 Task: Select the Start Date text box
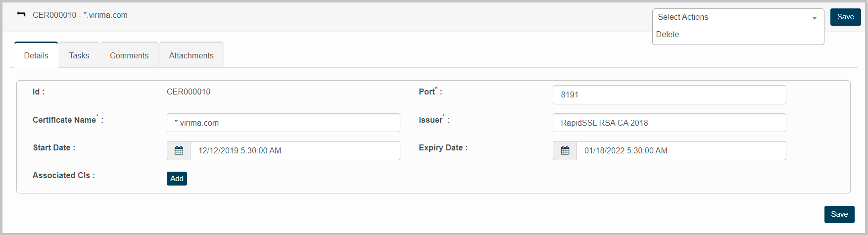coord(295,150)
